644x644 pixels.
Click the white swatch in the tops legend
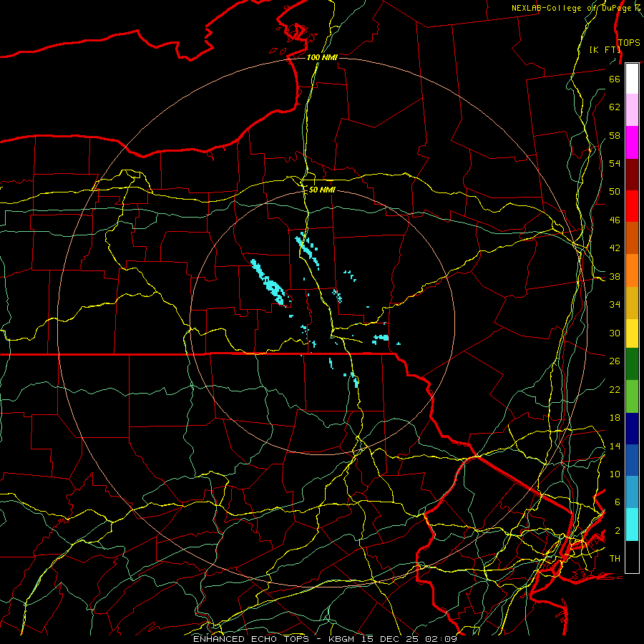coord(632,79)
